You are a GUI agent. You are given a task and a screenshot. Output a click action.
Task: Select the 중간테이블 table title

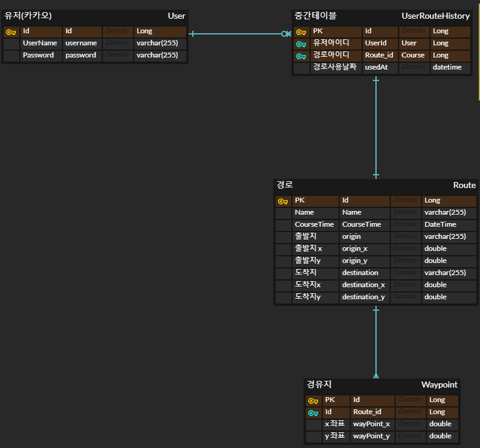(x=316, y=16)
